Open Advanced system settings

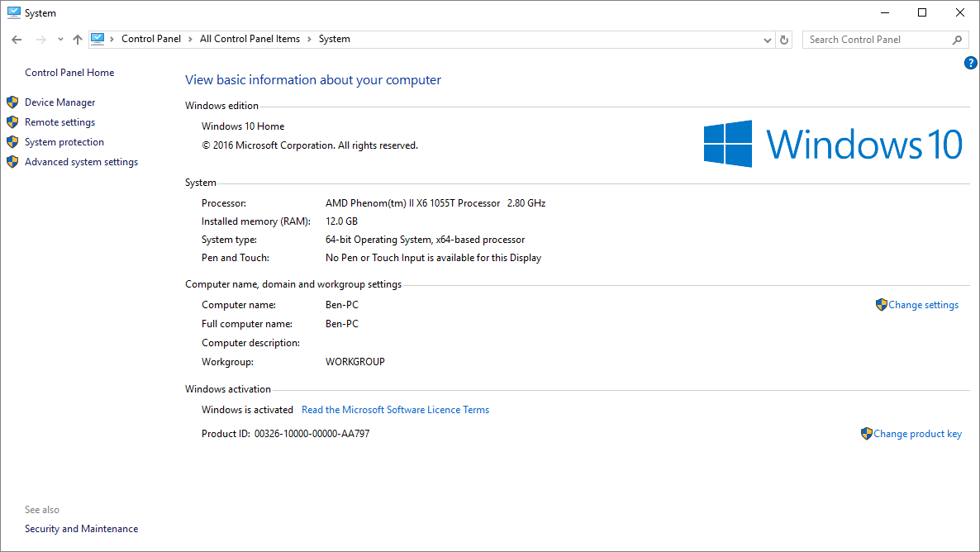[81, 162]
